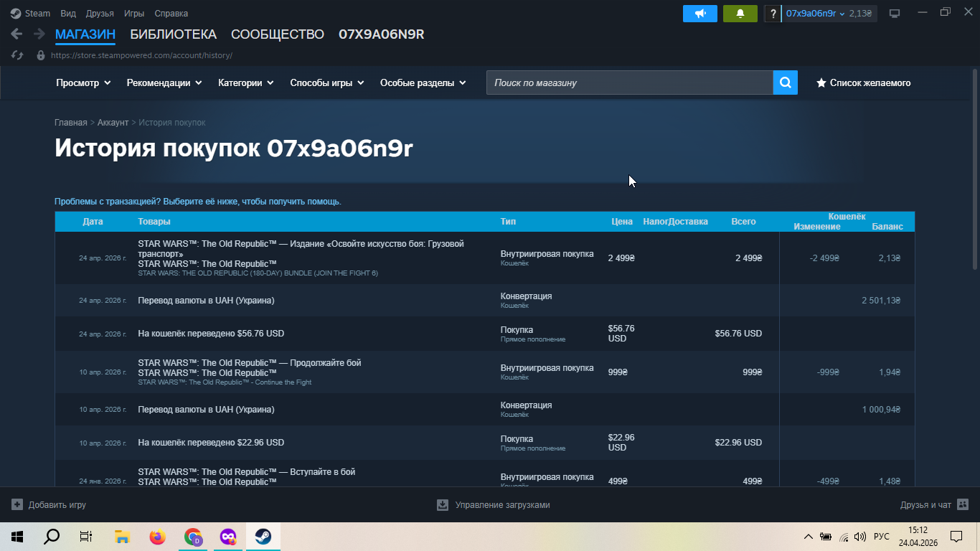Open File Explorer from the taskbar
Viewport: 980px width, 551px height.
point(122,536)
